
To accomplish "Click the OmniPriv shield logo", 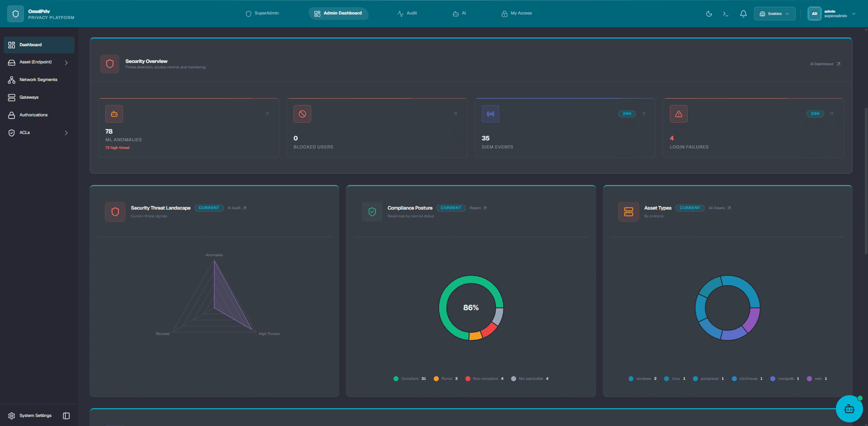I will 15,14.
